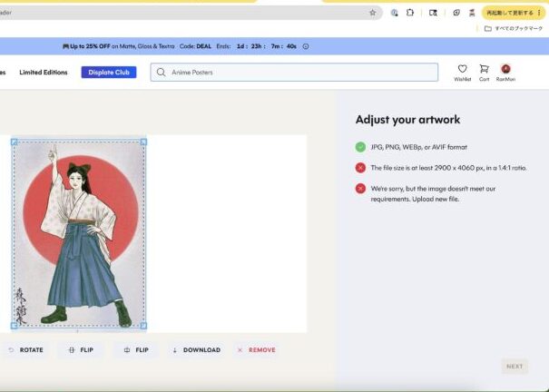Image resolution: width=549 pixels, height=392 pixels.
Task: Open the tab search icon in toolbar
Action: 433,13
